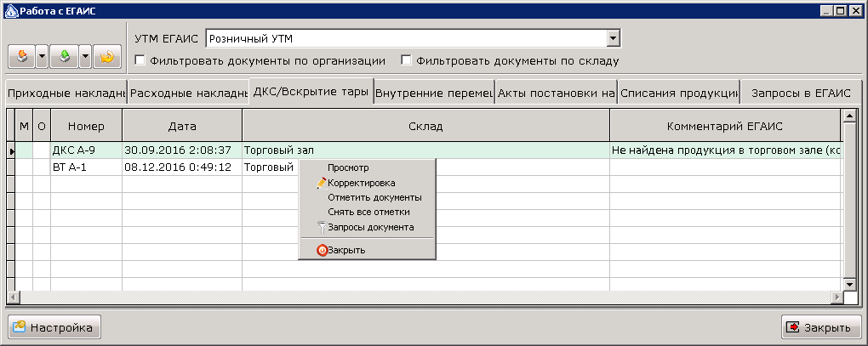Choose Корректировка in context menu
Screen dimensions: 868x346
pos(367,183)
